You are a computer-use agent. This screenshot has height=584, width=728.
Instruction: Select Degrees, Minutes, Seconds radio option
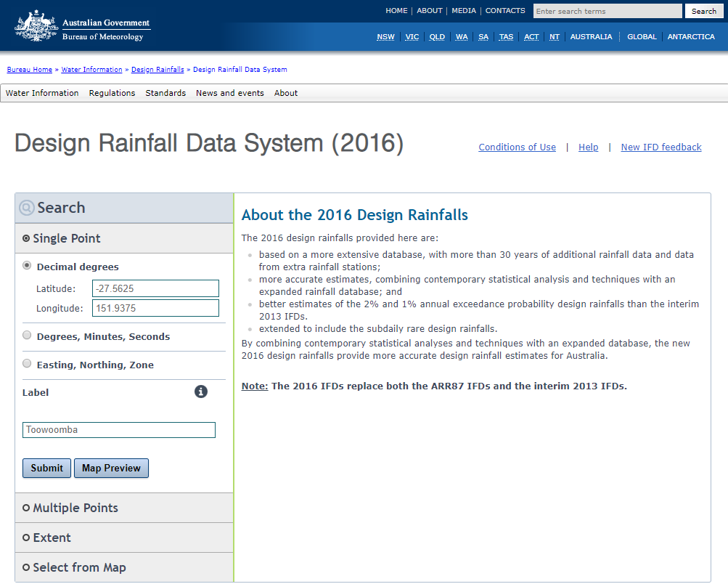tap(27, 335)
